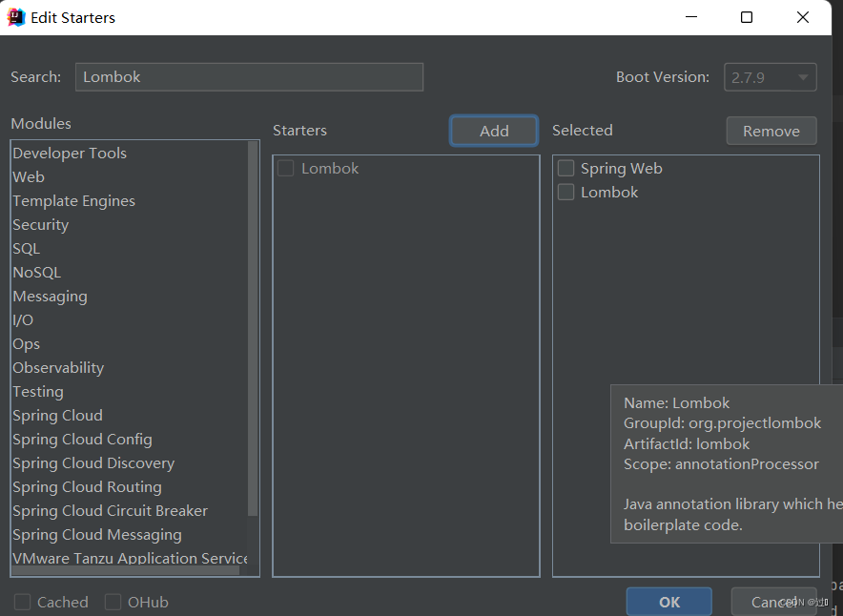Select the Web module
Image resolution: width=843 pixels, height=616 pixels.
coord(129,176)
